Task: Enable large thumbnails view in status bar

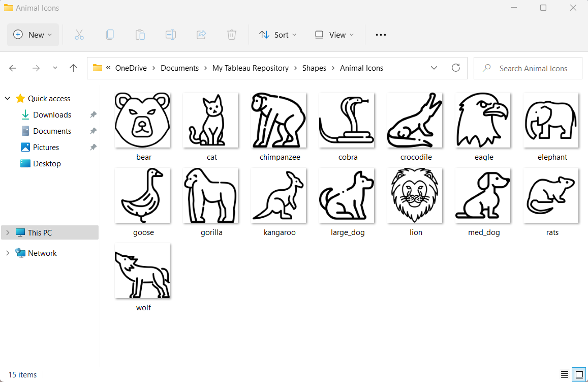Action: 579,374
